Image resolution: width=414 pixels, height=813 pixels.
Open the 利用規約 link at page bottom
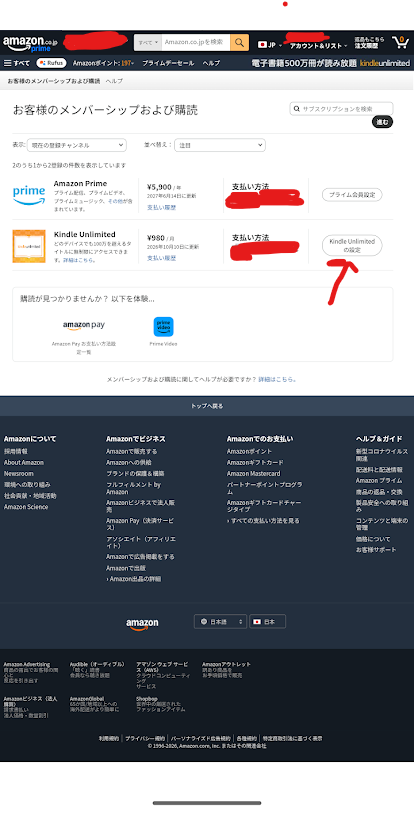108,738
